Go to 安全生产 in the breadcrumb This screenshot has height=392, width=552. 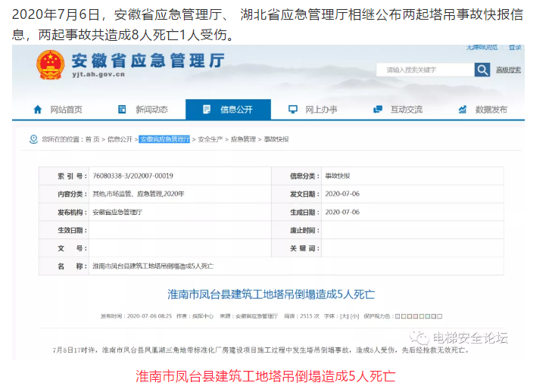[x=211, y=139]
